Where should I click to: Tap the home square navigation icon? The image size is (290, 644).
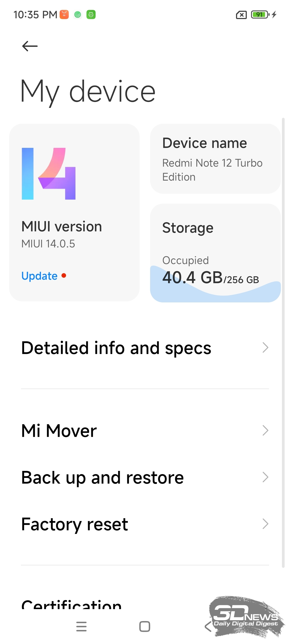[x=145, y=627]
